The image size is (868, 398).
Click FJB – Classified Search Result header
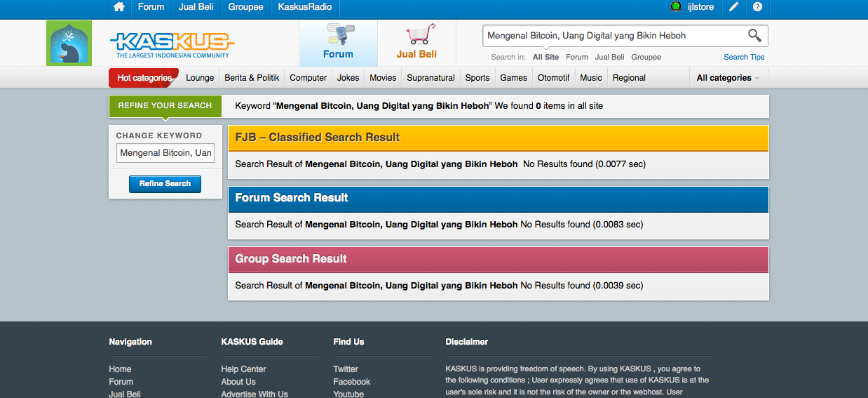point(498,138)
